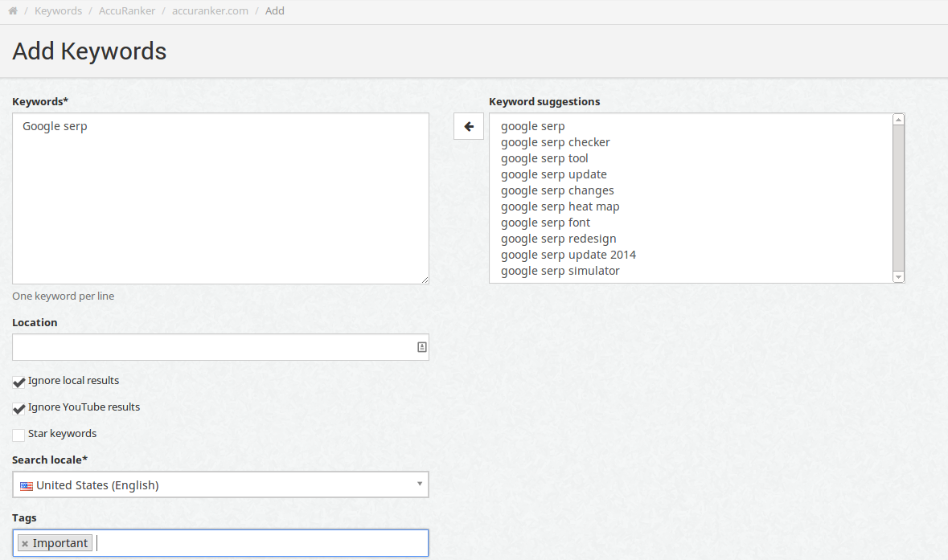948x560 pixels.
Task: Click the 'Google serp' text in Keywords box
Action: (x=55, y=126)
